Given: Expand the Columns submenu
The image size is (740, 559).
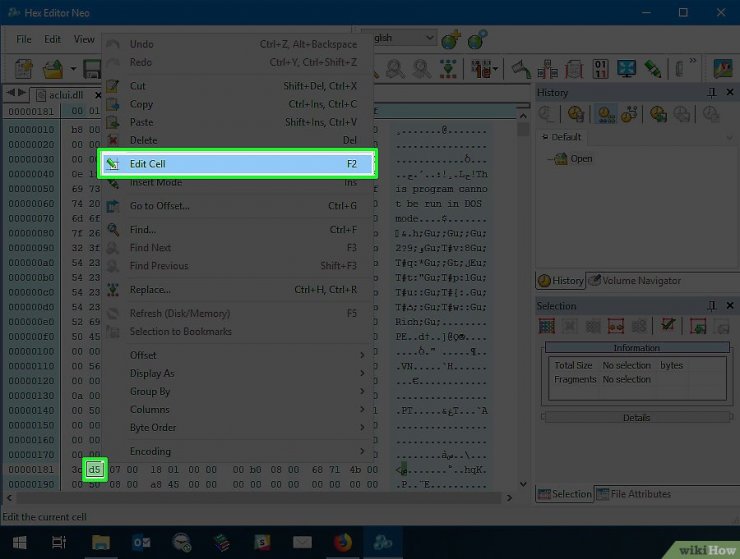Looking at the screenshot, I should pyautogui.click(x=237, y=409).
